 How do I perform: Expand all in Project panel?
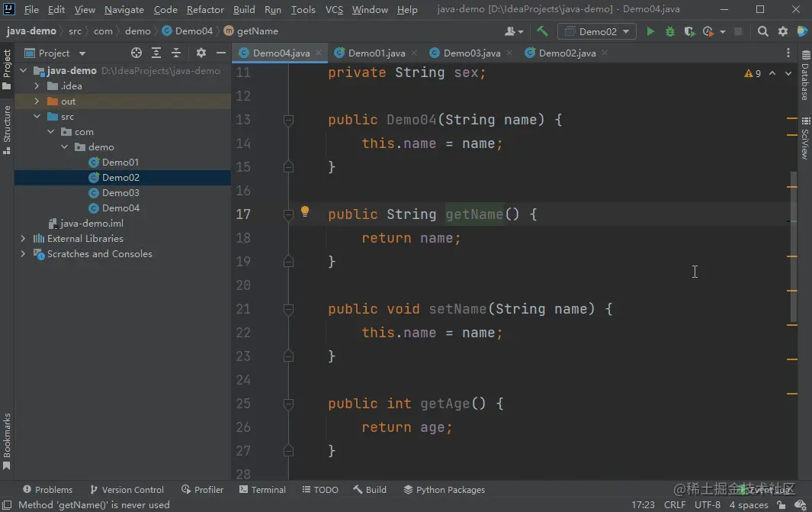click(156, 53)
